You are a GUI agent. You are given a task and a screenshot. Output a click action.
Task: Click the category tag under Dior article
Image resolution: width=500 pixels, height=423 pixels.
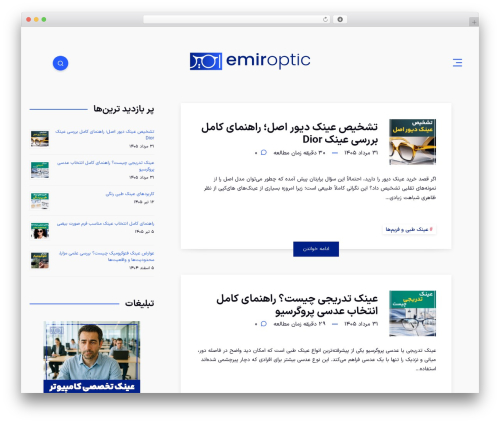pos(409,229)
